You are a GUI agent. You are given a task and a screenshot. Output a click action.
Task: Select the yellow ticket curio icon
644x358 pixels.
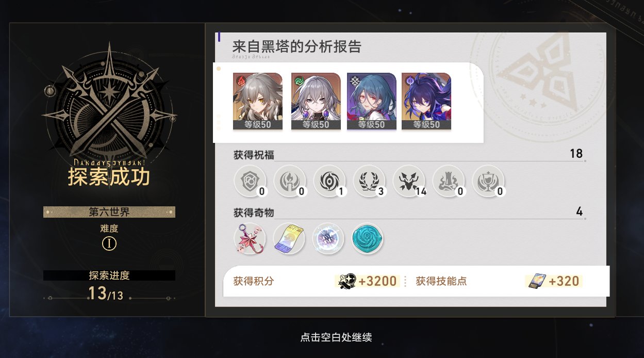(x=290, y=239)
